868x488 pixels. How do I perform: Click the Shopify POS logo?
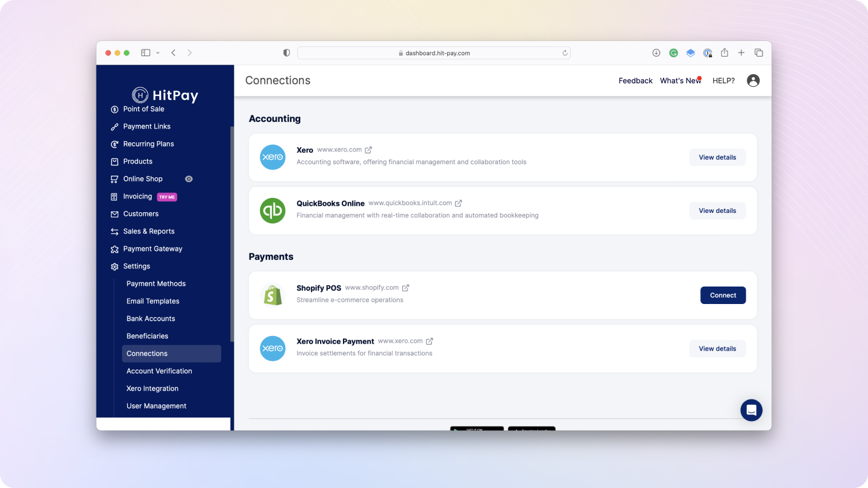[272, 296]
